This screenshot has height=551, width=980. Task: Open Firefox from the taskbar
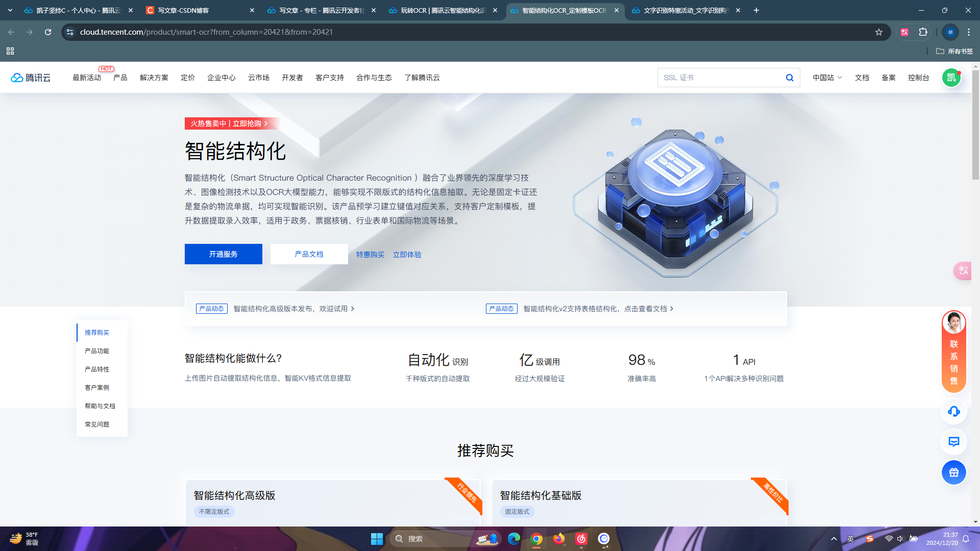click(559, 539)
